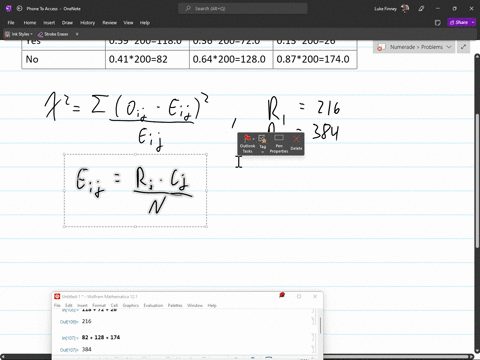Click in the OneNote search box
Image resolution: width=480 pixels, height=360 pixels.
pyautogui.click(x=243, y=9)
